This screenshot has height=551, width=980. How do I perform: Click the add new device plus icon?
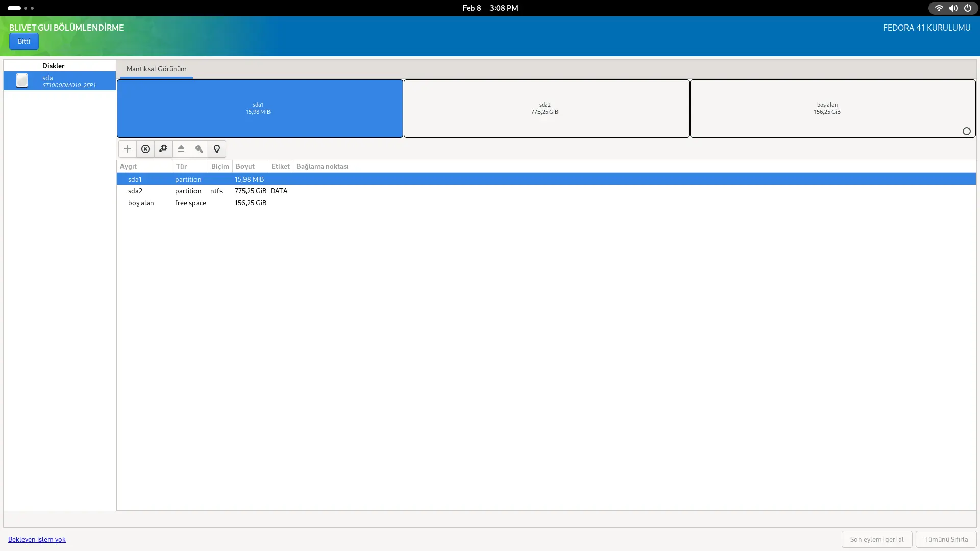[128, 149]
